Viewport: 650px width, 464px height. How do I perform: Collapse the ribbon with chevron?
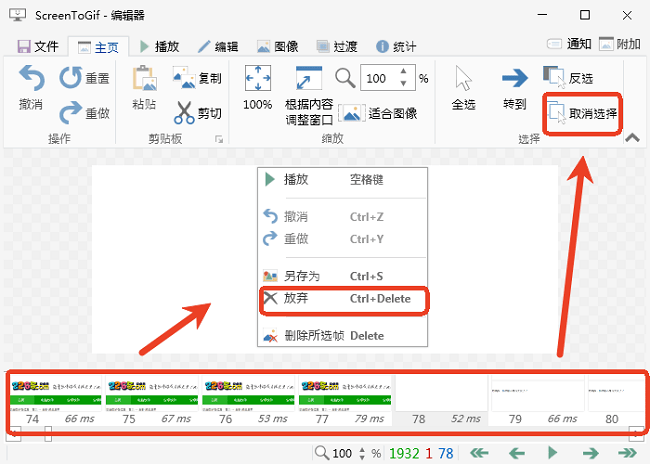tap(632, 137)
